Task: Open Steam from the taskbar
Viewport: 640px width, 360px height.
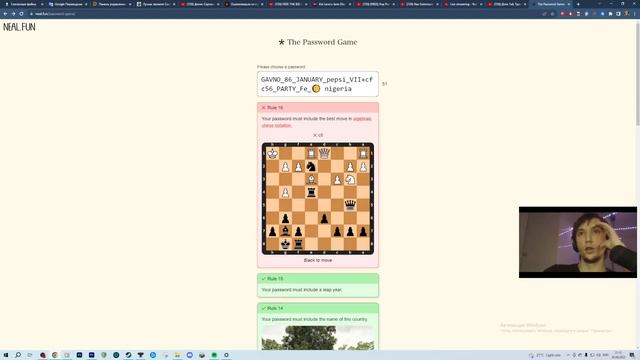Action: tap(128, 355)
